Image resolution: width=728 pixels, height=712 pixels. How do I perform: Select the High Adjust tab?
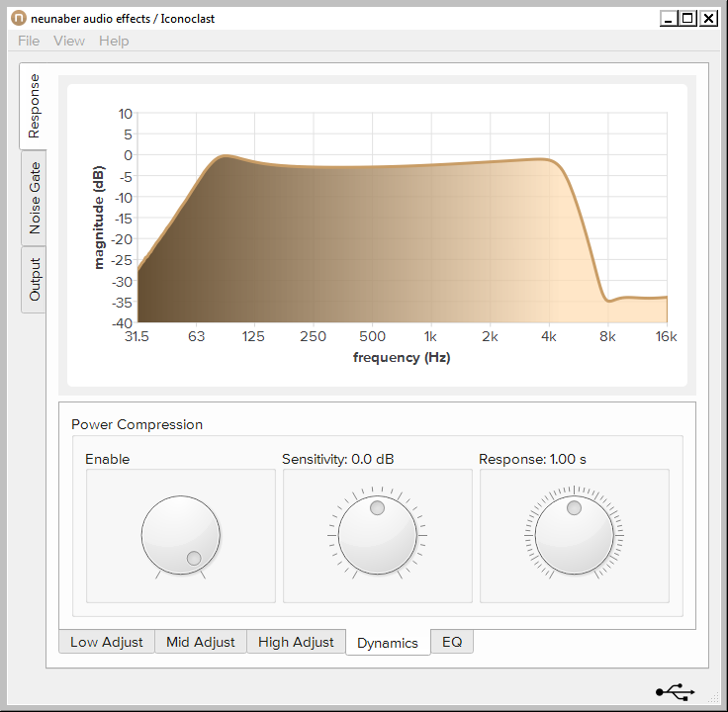point(296,642)
